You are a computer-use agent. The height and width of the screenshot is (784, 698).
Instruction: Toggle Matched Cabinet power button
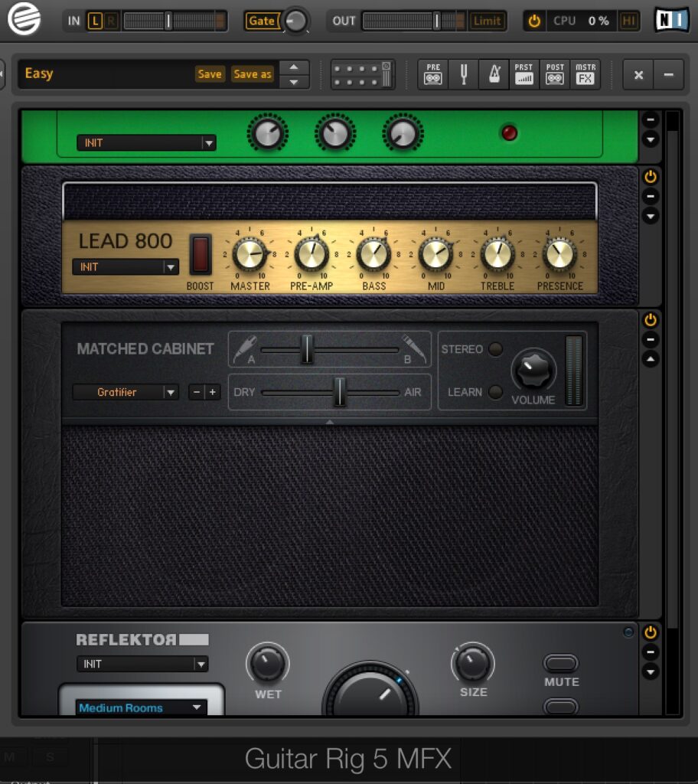651,320
